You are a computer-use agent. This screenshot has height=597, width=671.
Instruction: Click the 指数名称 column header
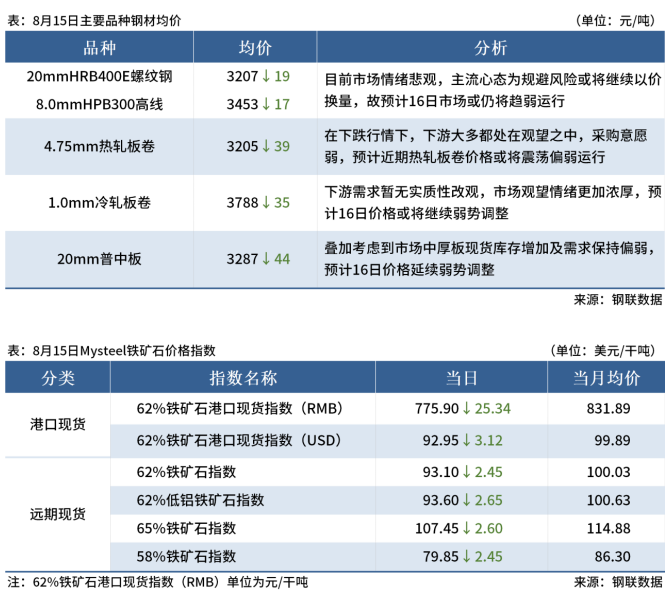pos(243,378)
